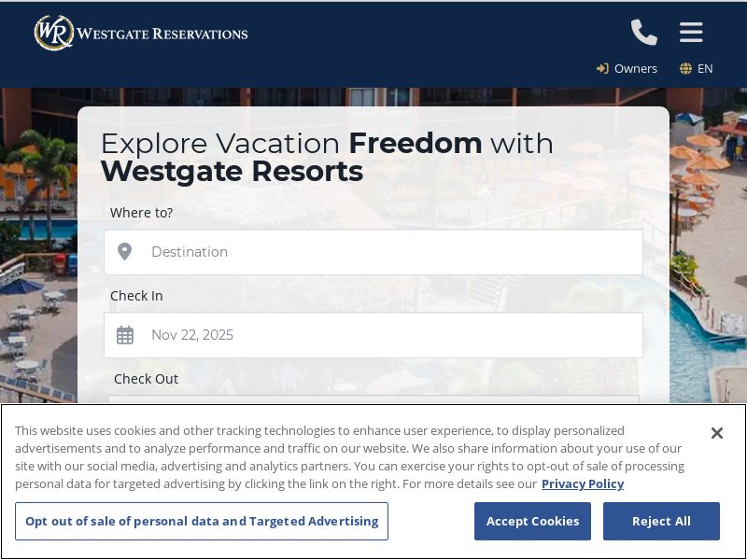747x560 pixels.
Task: Open the Privacy Policy link
Action: tap(583, 483)
